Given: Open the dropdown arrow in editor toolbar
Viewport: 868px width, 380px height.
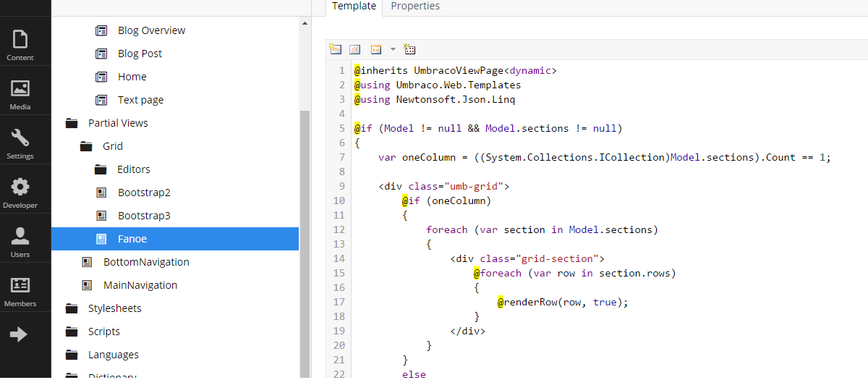Looking at the screenshot, I should 393,49.
